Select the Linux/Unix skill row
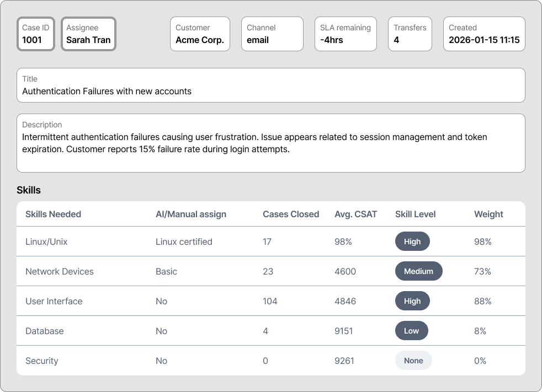542x392 pixels. [x=271, y=241]
